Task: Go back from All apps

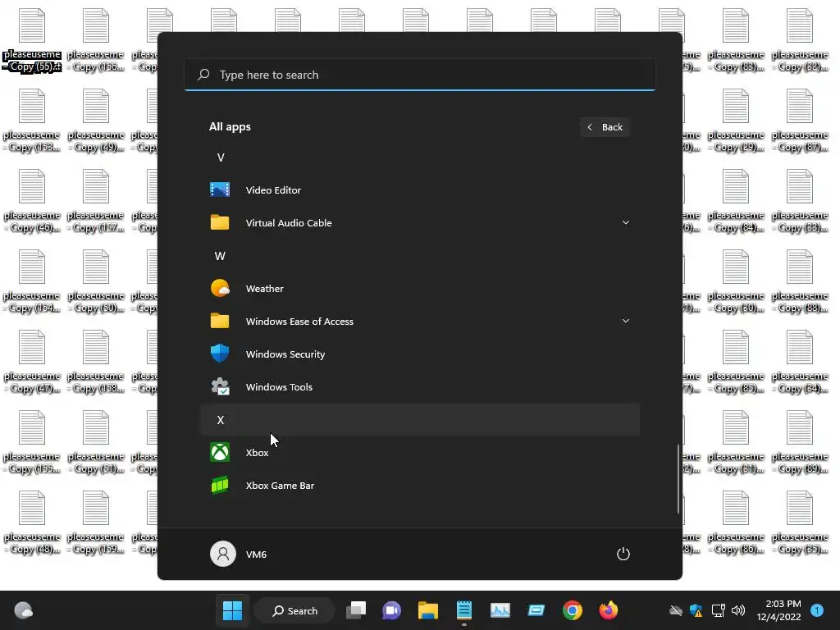Action: click(605, 127)
